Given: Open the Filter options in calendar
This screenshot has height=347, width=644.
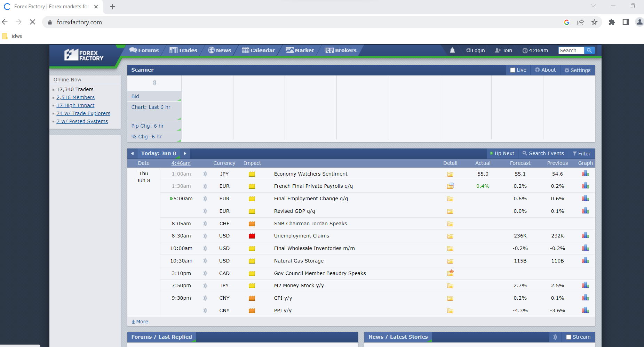Looking at the screenshot, I should click(x=581, y=153).
